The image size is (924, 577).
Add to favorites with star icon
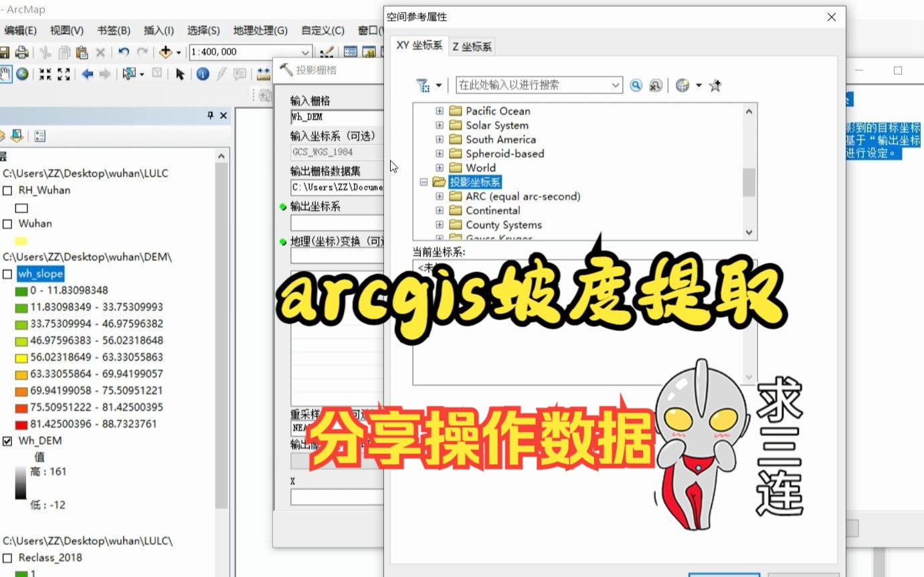715,85
